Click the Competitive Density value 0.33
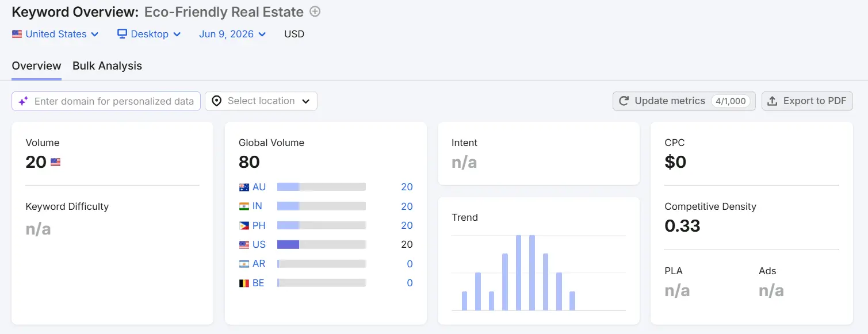Image resolution: width=868 pixels, height=334 pixels. pos(682,226)
